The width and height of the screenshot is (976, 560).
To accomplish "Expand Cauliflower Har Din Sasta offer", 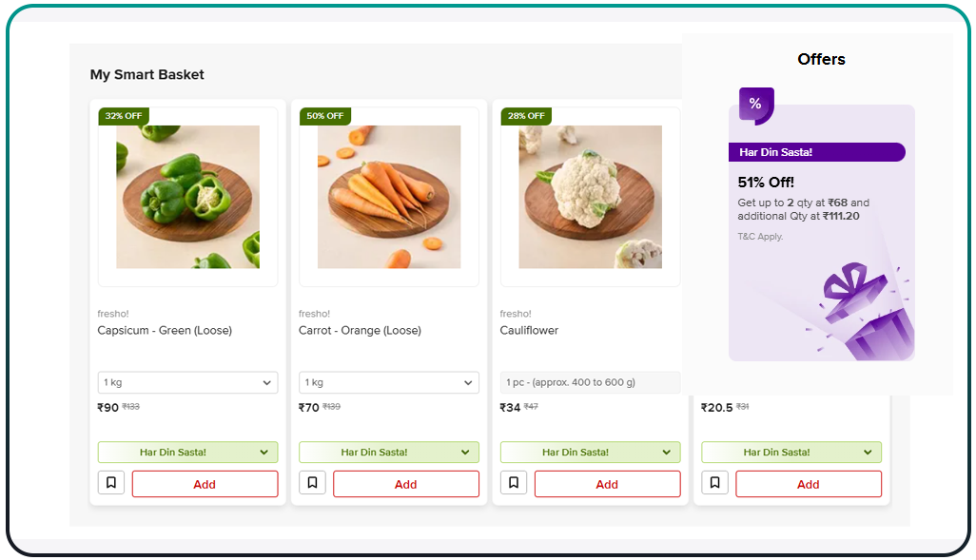I will point(590,453).
